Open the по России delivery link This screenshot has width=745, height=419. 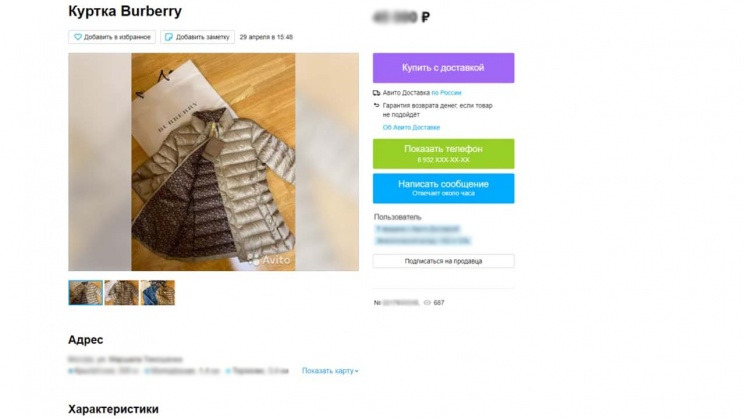[446, 93]
